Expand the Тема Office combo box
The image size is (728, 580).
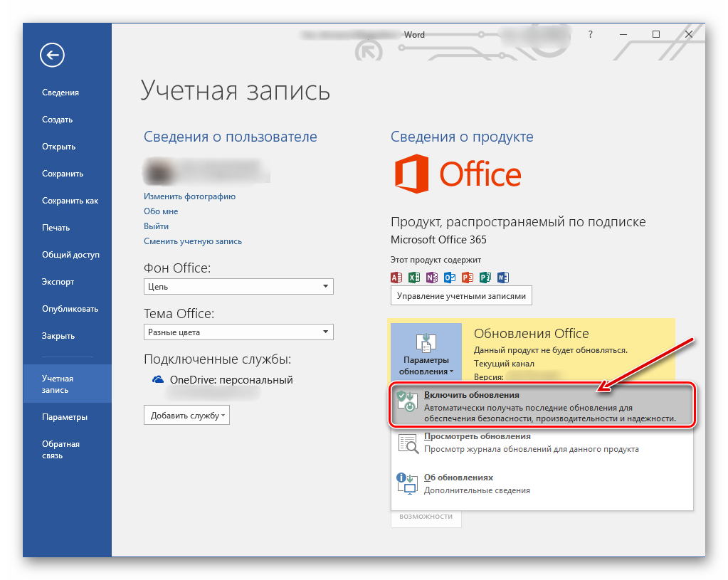click(238, 332)
